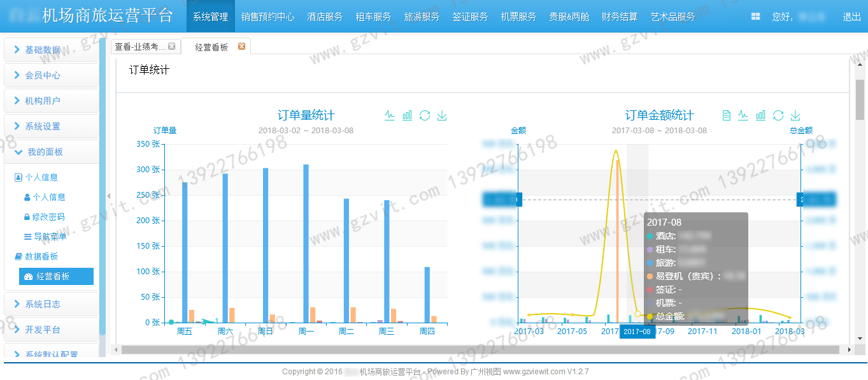Click the grid icon in top header
This screenshot has height=380, width=868.
[x=755, y=17]
